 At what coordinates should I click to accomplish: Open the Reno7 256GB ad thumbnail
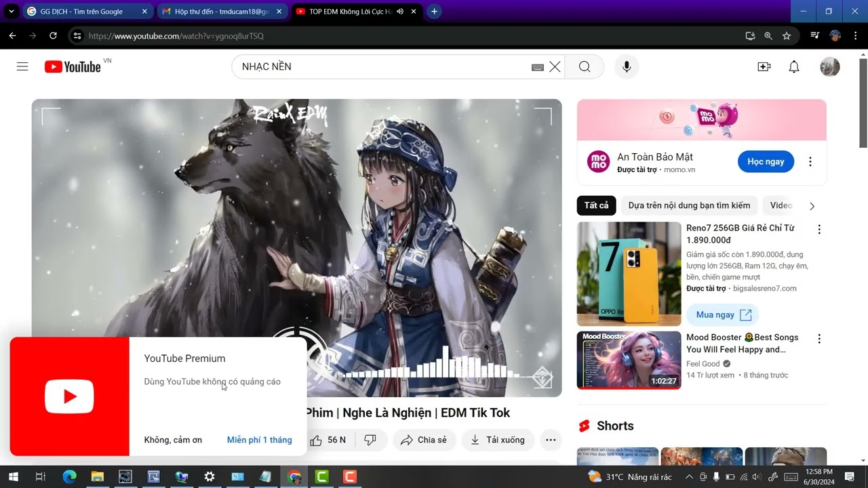tap(629, 274)
